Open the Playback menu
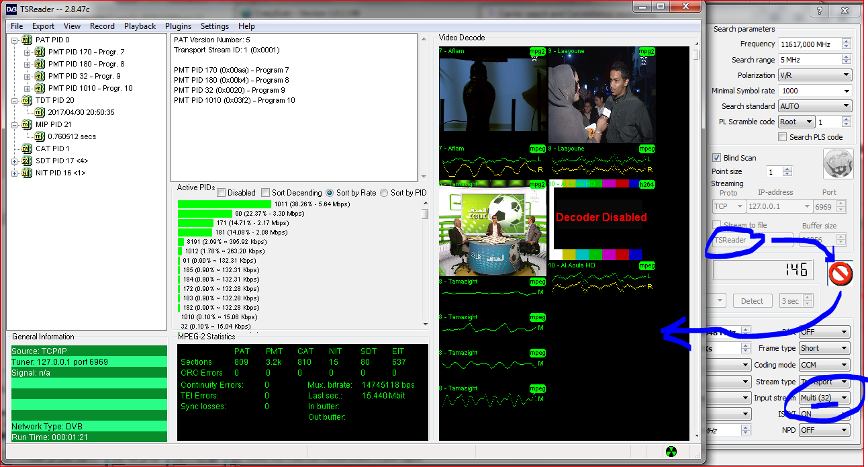Image resolution: width=868 pixels, height=467 pixels. tap(140, 26)
